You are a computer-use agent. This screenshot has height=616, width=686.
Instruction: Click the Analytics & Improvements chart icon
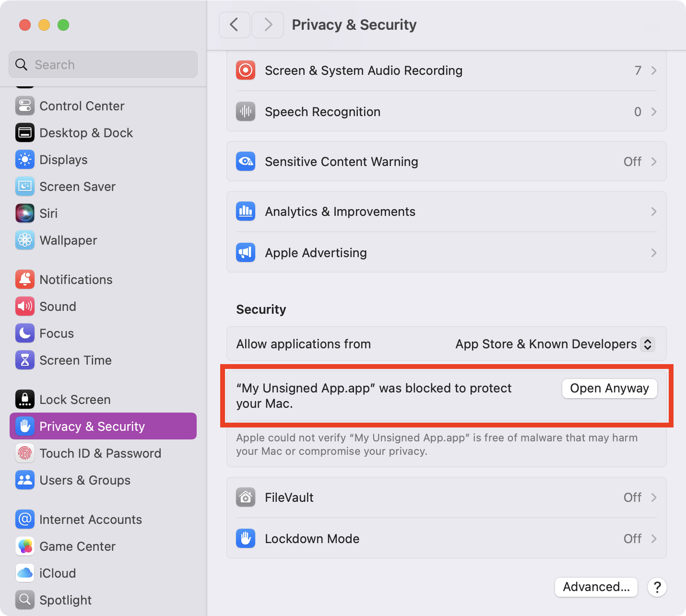(246, 212)
